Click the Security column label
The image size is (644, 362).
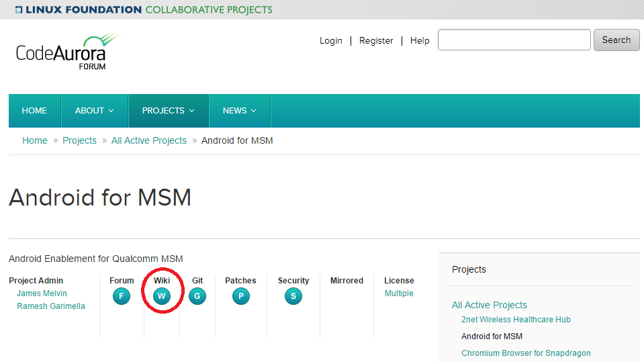[293, 281]
